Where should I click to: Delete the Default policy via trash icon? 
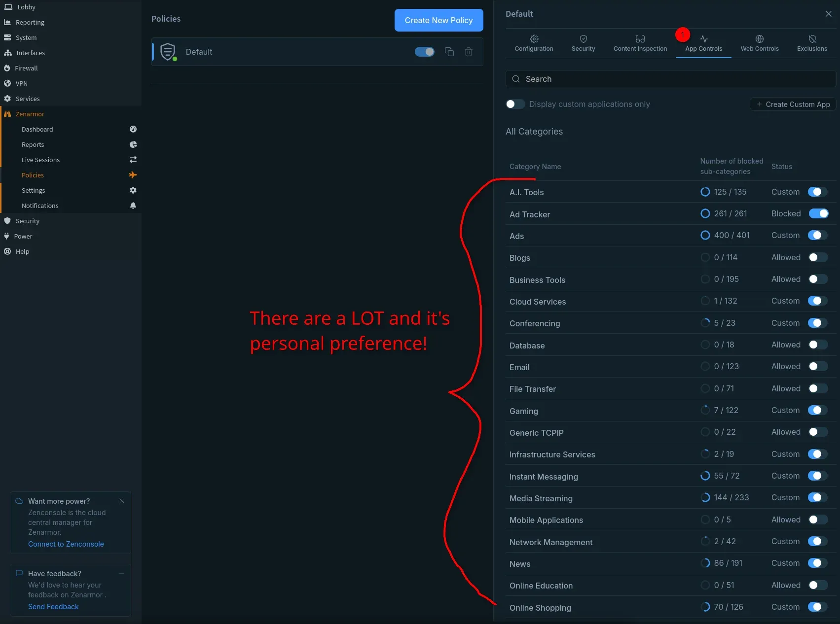point(469,52)
